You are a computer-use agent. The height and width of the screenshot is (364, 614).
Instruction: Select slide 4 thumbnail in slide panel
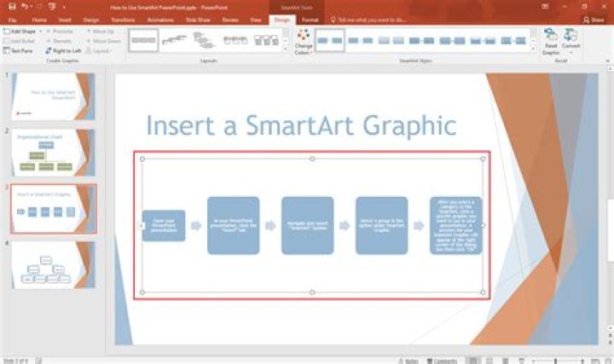53,265
